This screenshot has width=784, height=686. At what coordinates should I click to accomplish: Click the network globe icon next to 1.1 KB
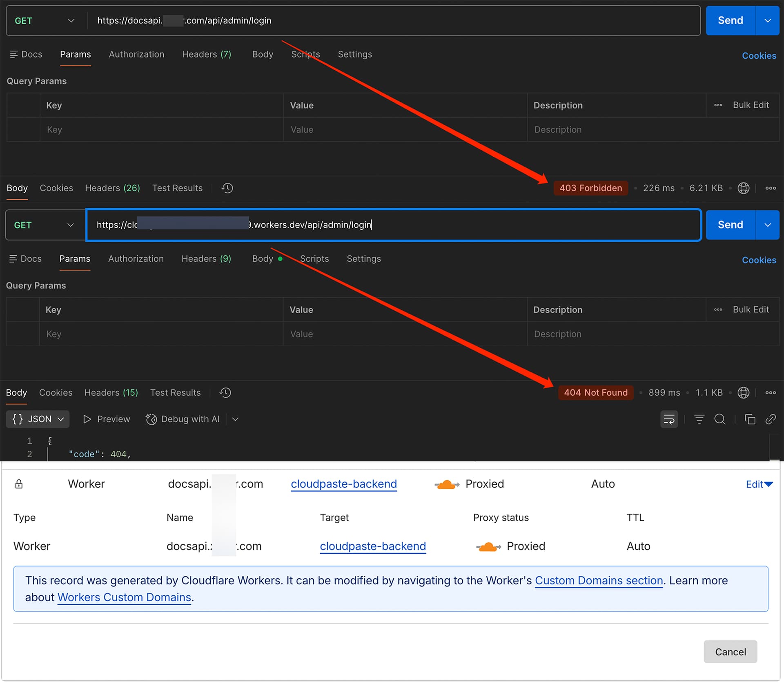pos(743,393)
